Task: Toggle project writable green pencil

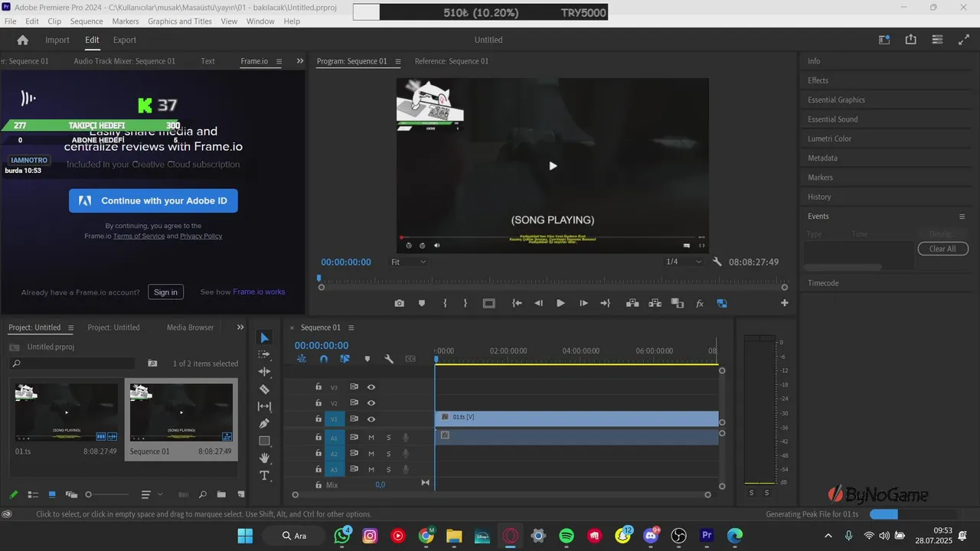Action: pyautogui.click(x=13, y=494)
